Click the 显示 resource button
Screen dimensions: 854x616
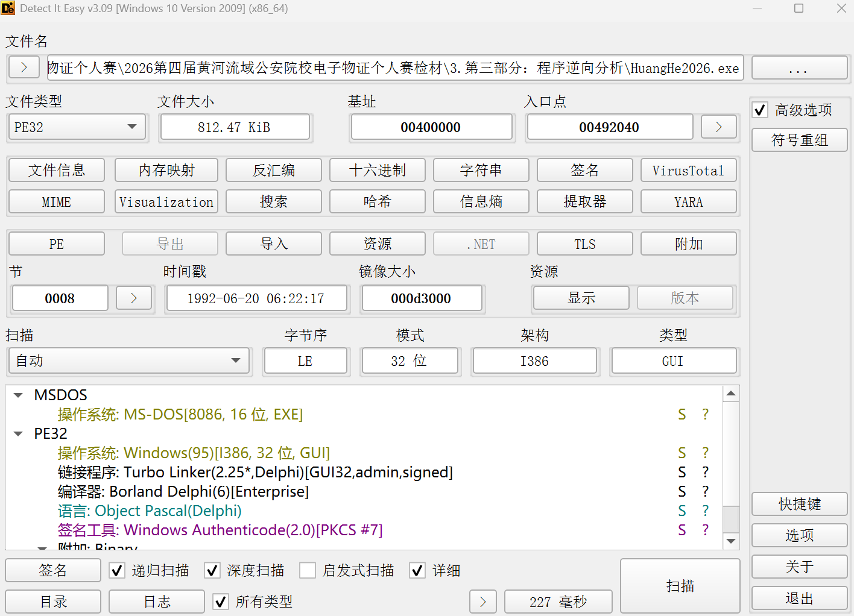581,298
